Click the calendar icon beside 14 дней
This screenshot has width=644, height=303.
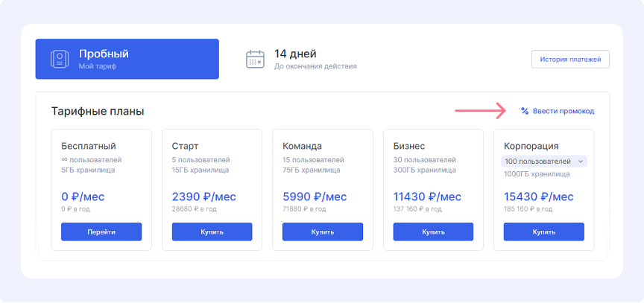256,59
